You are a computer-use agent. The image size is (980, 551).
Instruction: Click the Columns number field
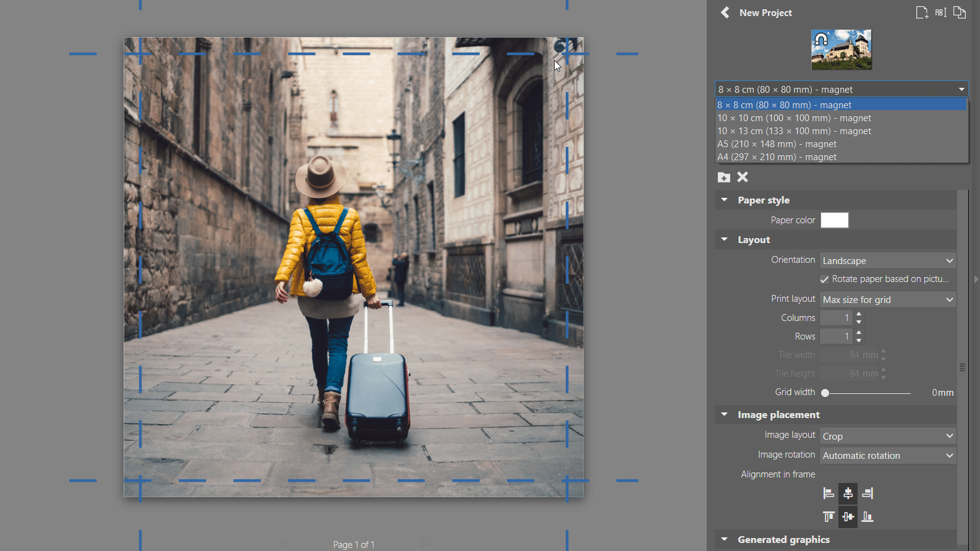(x=837, y=318)
